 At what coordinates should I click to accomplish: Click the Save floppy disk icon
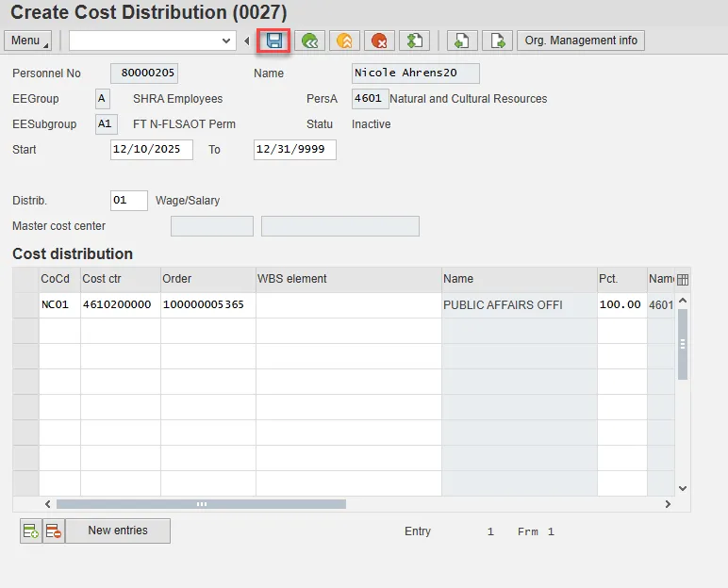pos(274,41)
